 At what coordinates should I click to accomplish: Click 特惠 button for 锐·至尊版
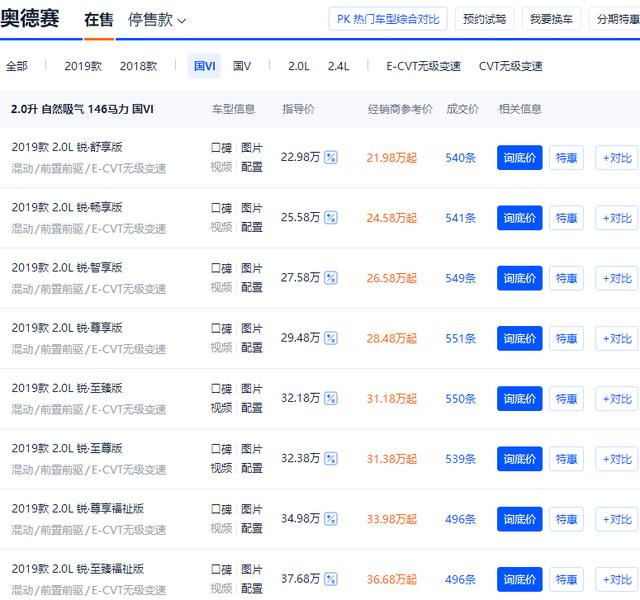[567, 459]
